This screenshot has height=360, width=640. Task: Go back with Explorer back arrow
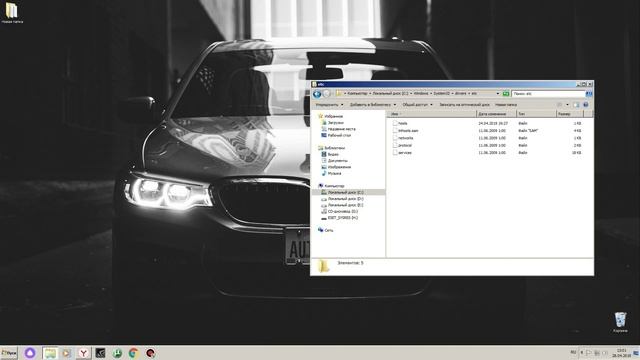(317, 94)
